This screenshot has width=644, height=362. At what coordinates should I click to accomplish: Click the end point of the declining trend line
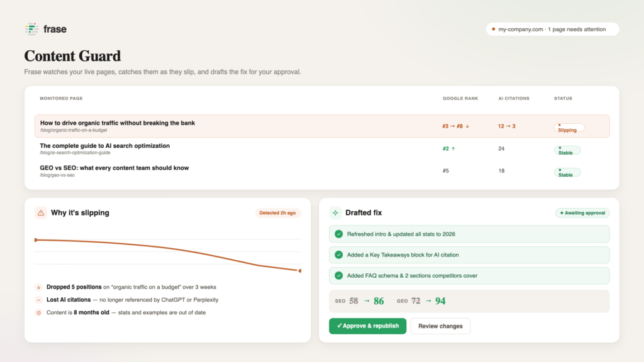[x=300, y=270]
